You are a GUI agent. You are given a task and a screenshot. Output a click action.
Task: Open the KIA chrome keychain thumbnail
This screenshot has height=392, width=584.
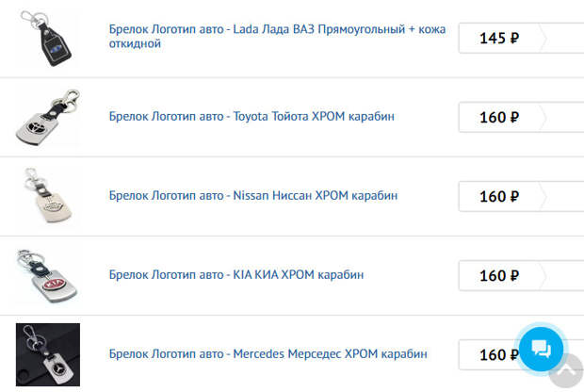(x=48, y=275)
